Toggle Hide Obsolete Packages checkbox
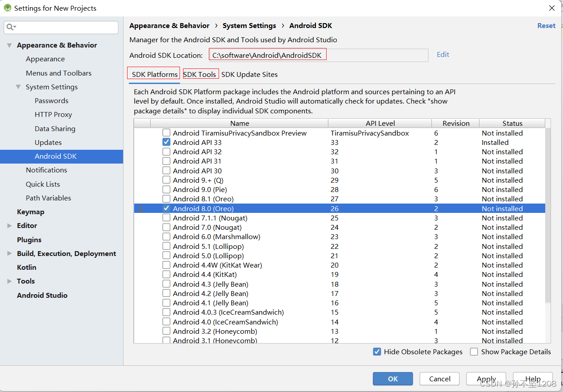The height and width of the screenshot is (392, 563). [x=377, y=352]
